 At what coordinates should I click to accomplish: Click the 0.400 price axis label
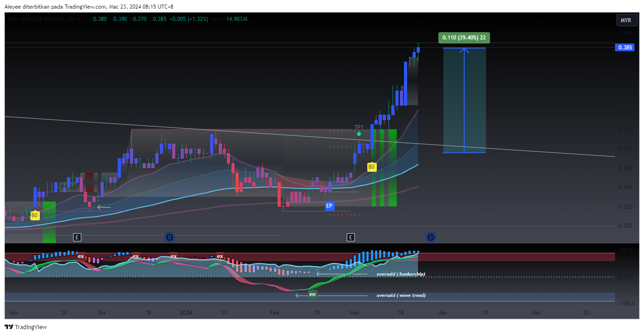(x=625, y=33)
